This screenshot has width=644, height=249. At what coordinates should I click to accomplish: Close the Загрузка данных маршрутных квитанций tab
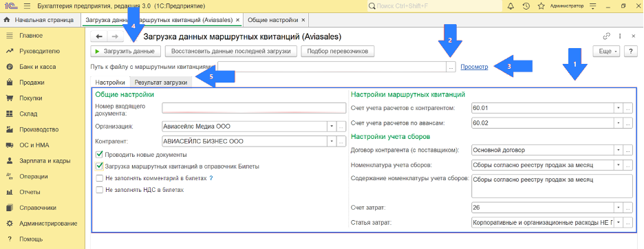coord(237,20)
